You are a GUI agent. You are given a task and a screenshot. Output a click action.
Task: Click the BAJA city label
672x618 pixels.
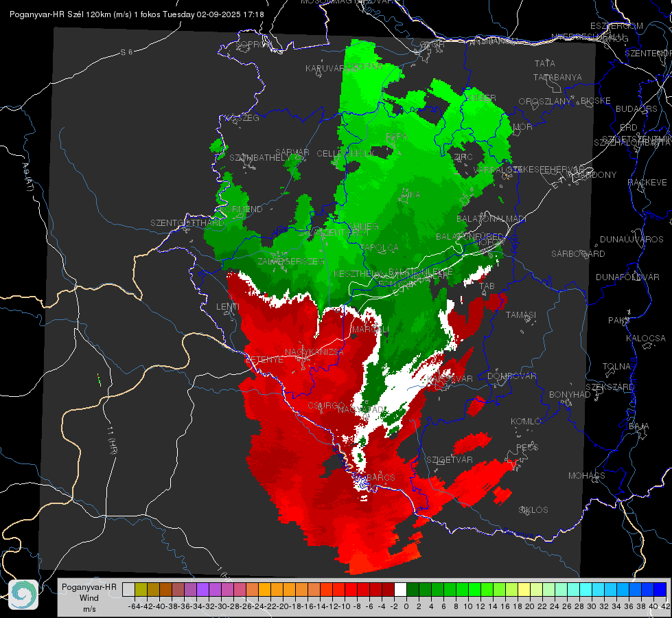[639, 426]
